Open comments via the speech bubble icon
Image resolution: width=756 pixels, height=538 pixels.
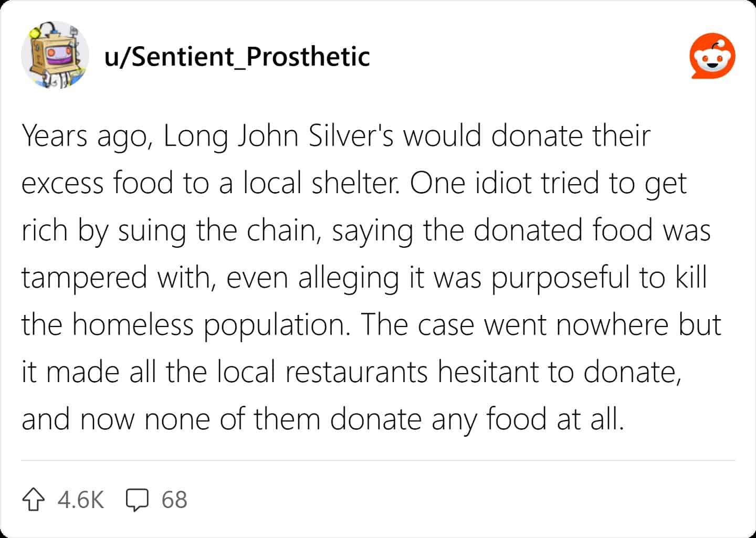(x=137, y=500)
